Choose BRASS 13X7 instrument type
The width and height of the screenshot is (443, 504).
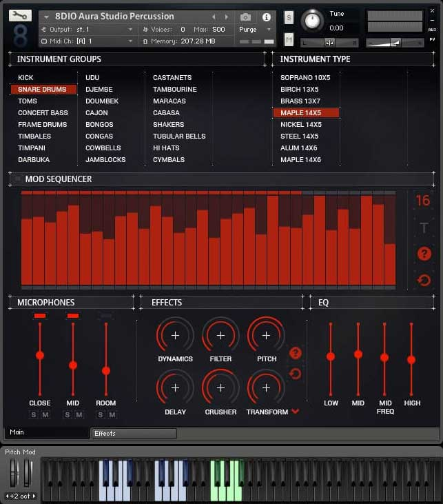pos(300,101)
